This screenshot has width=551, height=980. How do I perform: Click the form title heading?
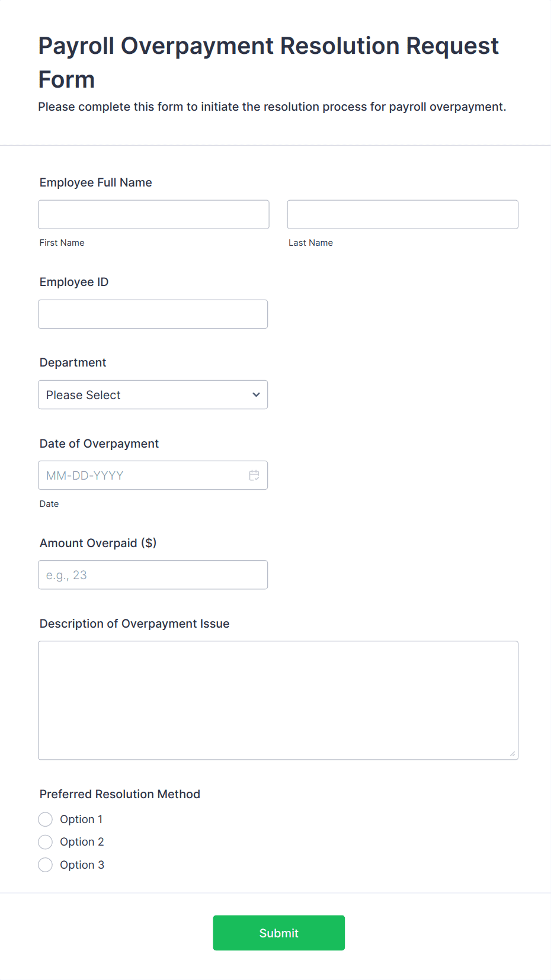click(268, 62)
